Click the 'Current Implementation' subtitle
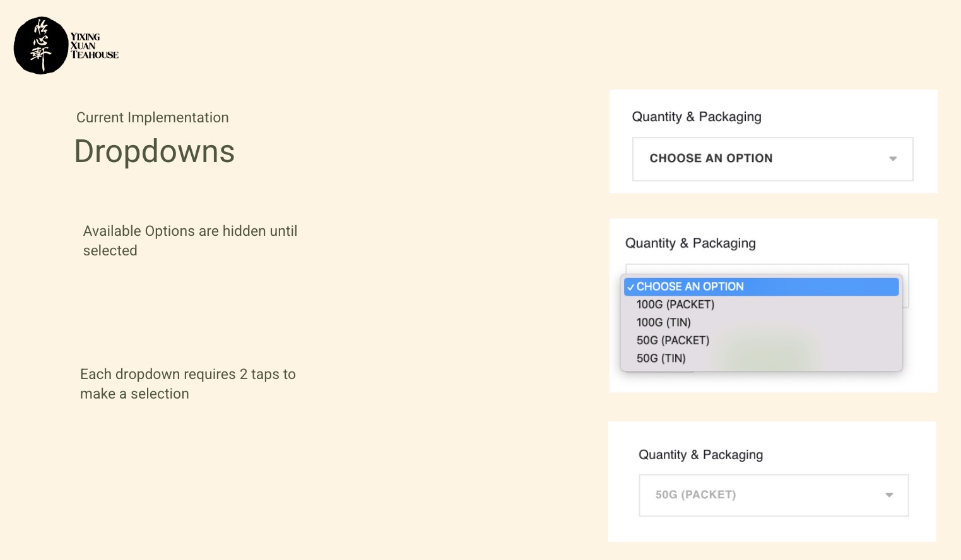Screen dimensions: 961x560 point(153,117)
